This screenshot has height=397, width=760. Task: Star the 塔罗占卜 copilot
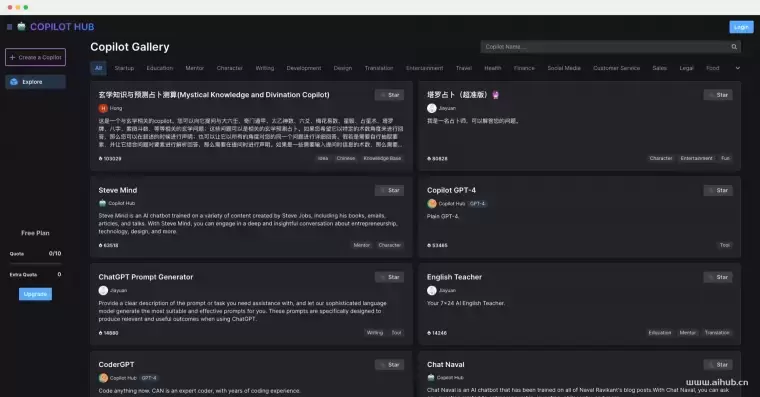[718, 95]
